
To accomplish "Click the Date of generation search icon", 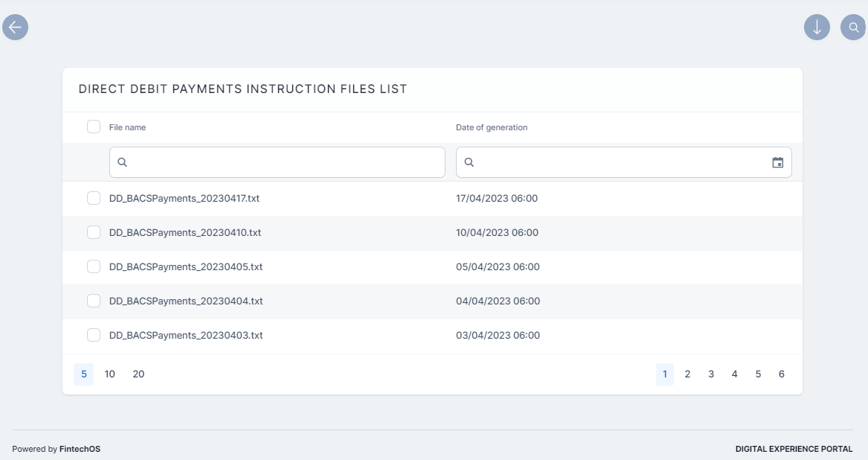I will coord(469,162).
